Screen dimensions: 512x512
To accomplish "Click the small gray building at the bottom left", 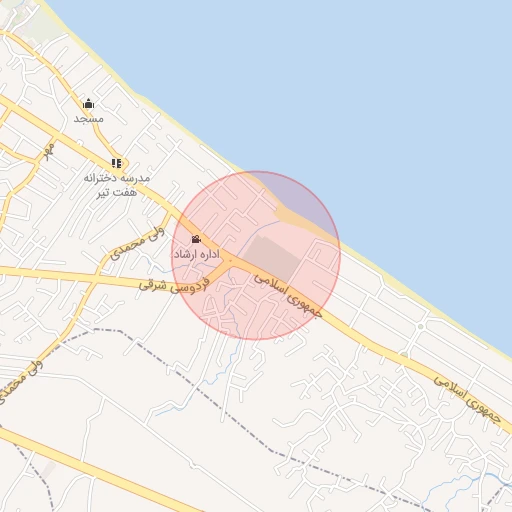I will click(x=49, y=469).
